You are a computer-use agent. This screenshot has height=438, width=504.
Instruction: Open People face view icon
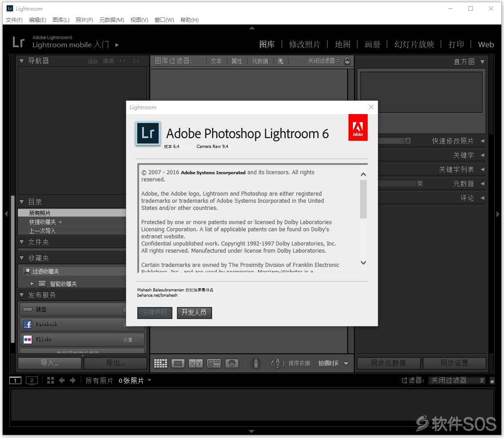pos(232,364)
